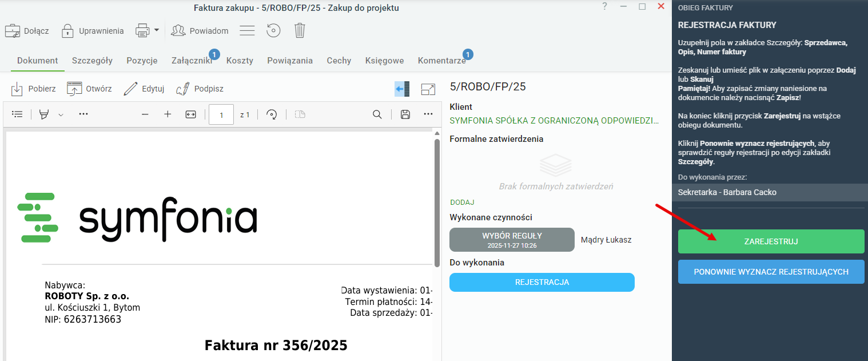
Task: Zoom out PDF with minus icon
Action: [x=145, y=114]
